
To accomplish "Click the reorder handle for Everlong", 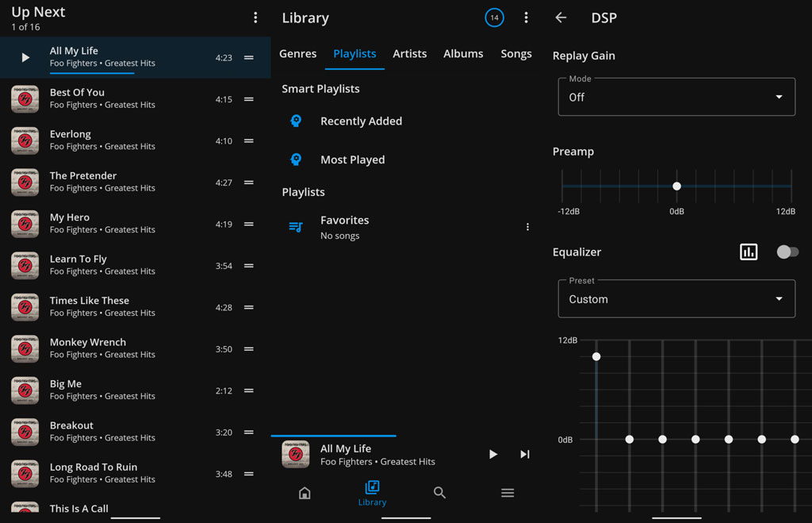I will [x=249, y=141].
